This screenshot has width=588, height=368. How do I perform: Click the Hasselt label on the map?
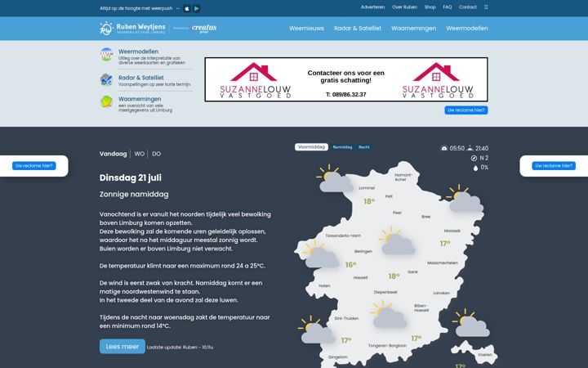pyautogui.click(x=360, y=278)
